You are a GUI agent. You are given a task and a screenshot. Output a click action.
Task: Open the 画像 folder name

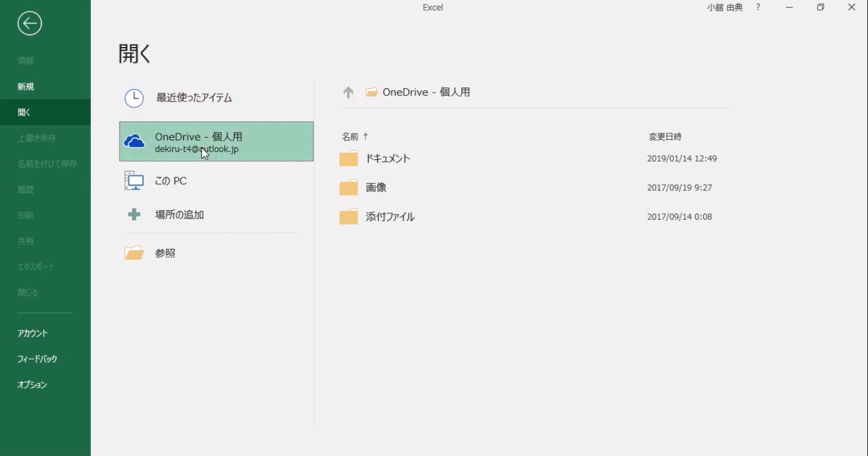[x=376, y=188]
